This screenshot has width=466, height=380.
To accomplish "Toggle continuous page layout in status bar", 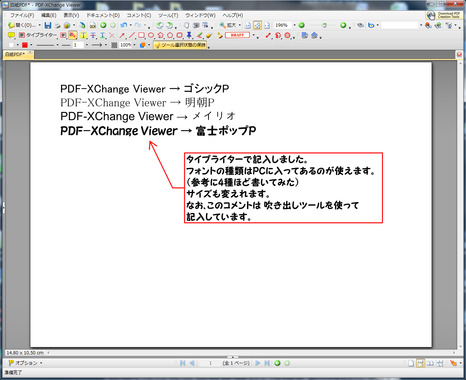I will [420, 363].
